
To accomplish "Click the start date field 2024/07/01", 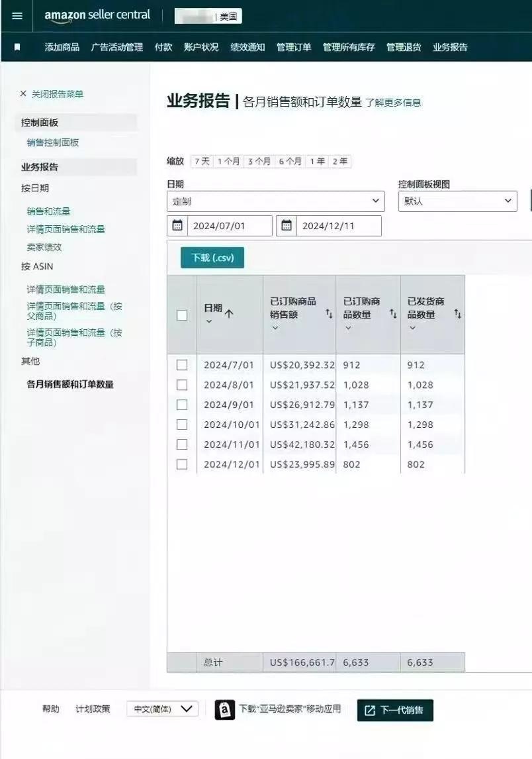I will (230, 226).
